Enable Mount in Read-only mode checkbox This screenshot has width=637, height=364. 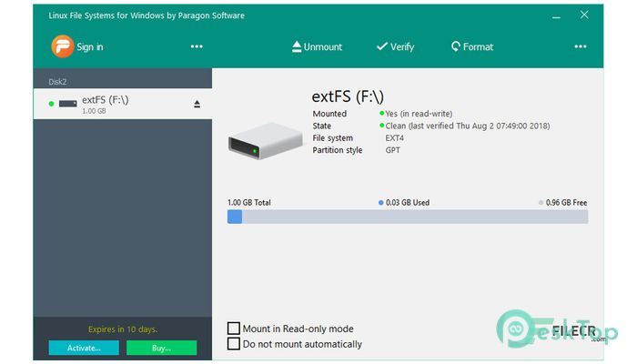pos(234,328)
